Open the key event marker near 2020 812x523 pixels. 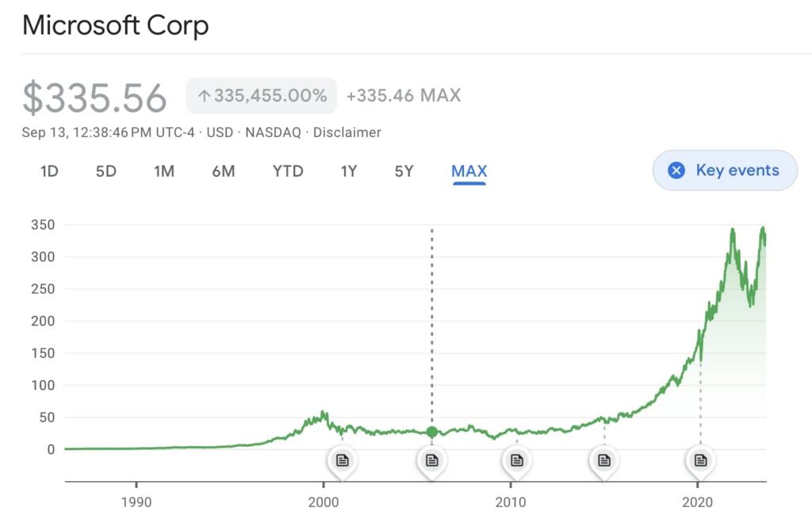pyautogui.click(x=700, y=460)
